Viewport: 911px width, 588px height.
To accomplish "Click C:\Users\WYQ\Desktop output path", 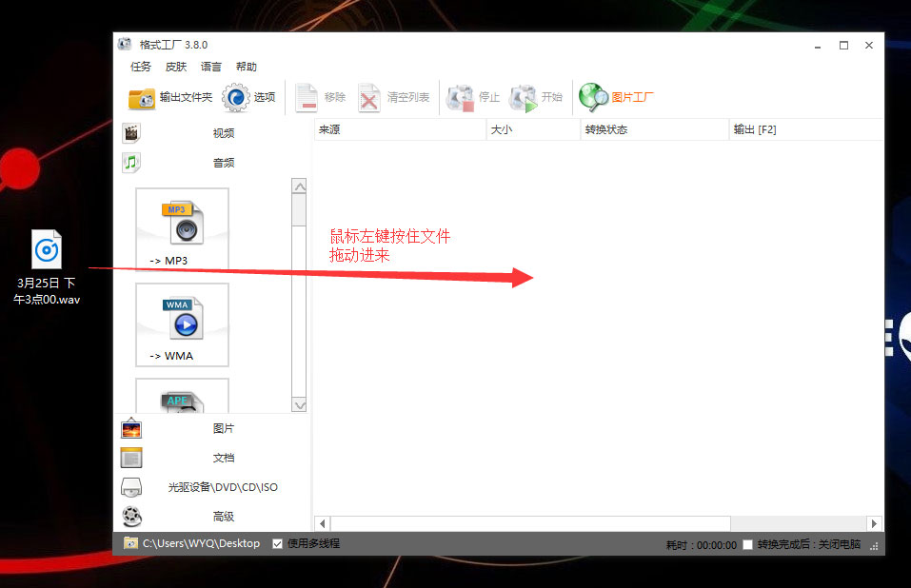I will (x=201, y=543).
